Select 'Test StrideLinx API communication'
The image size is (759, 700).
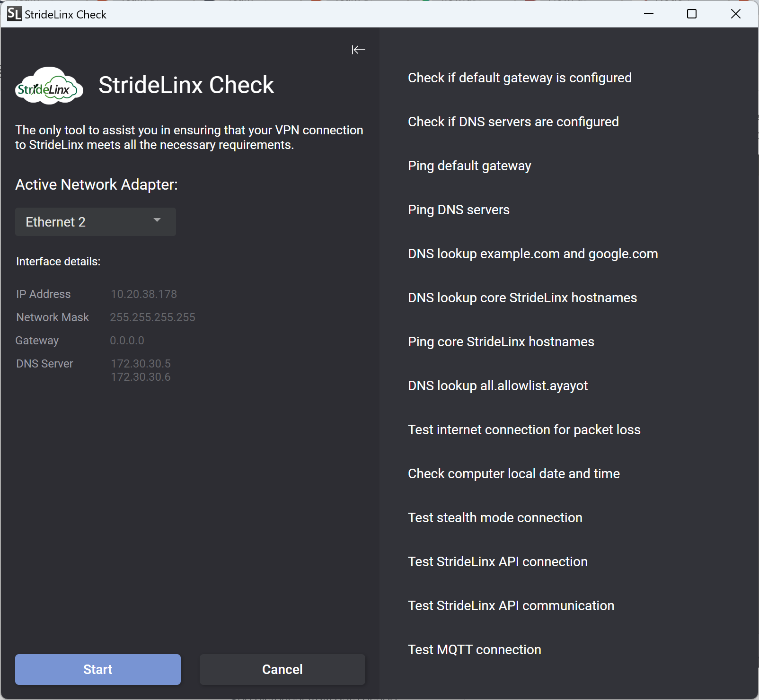coord(511,606)
